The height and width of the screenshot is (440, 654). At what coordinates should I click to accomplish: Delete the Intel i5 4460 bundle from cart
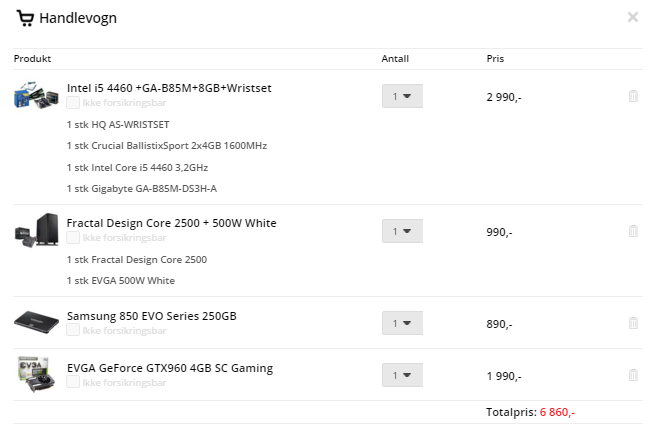[x=633, y=96]
